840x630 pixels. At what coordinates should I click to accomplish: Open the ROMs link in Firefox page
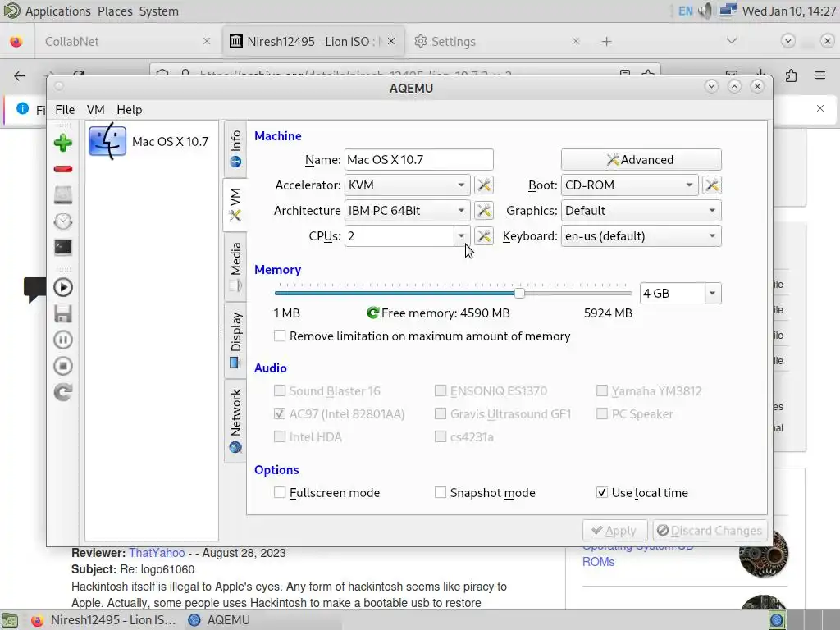coord(598,562)
